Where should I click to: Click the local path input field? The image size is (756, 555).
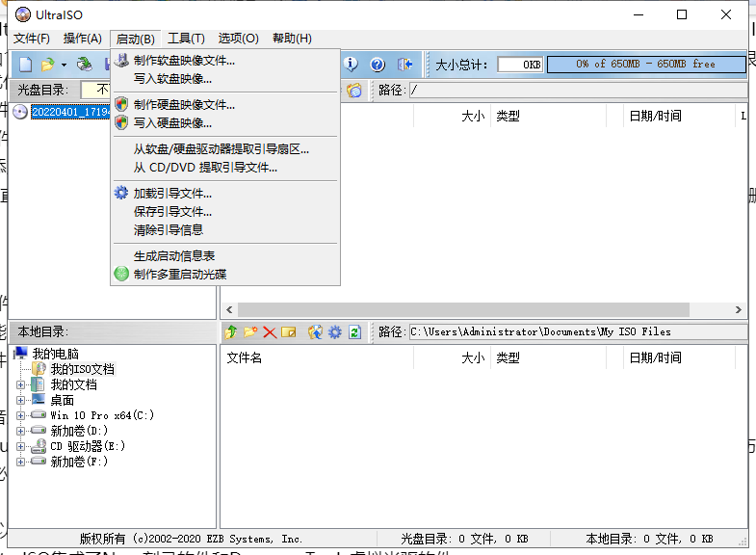[x=576, y=332]
